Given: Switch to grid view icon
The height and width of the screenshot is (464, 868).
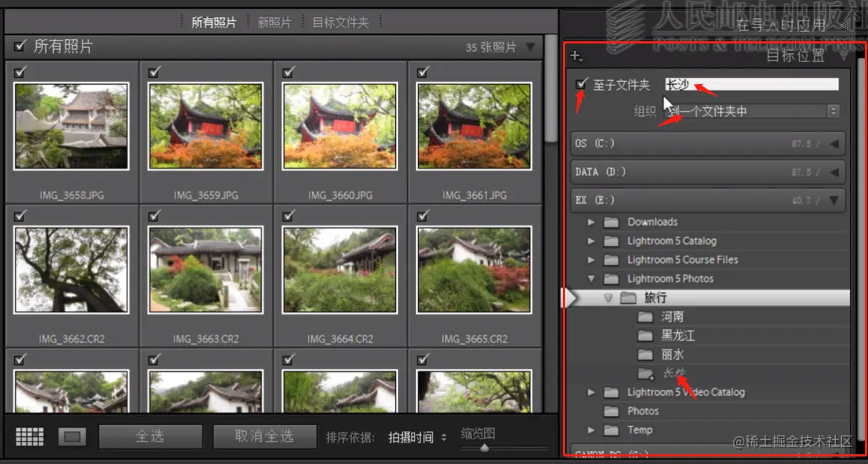Looking at the screenshot, I should tap(29, 437).
